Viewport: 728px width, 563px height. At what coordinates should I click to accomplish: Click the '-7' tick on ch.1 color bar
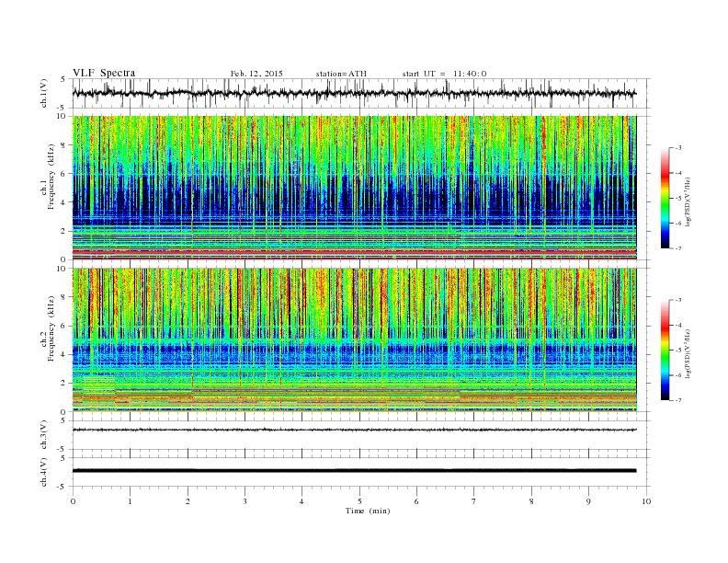tap(679, 248)
